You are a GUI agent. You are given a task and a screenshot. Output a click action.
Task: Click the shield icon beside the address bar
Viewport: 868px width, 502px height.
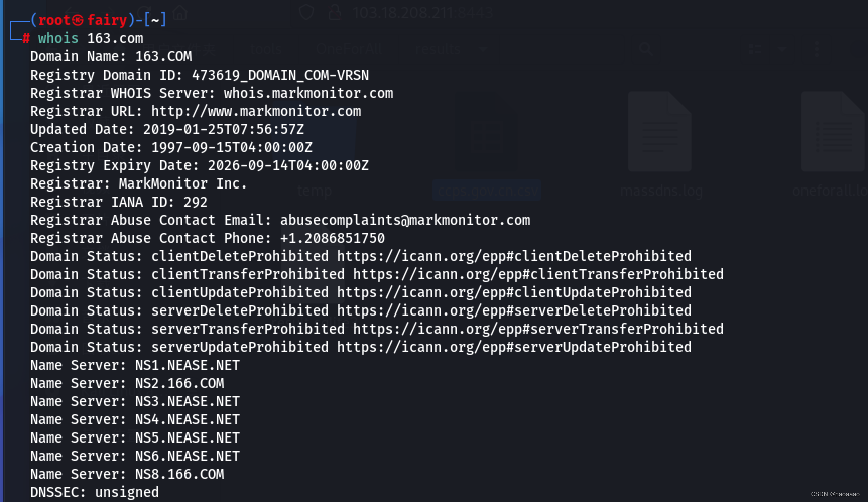pyautogui.click(x=306, y=12)
